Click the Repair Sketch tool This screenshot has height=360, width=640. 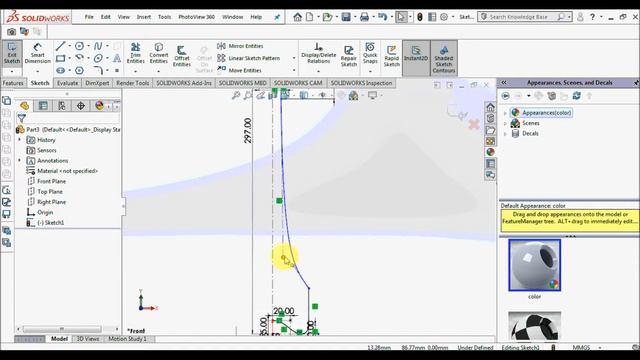click(x=349, y=56)
